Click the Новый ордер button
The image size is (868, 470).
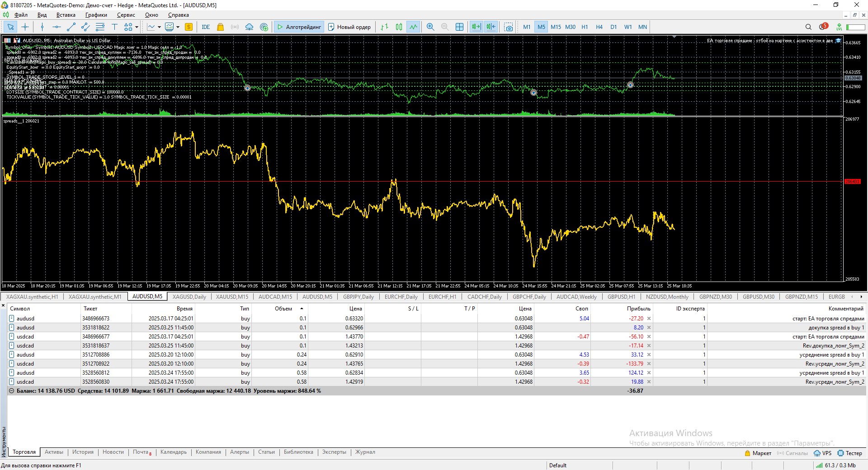point(349,27)
